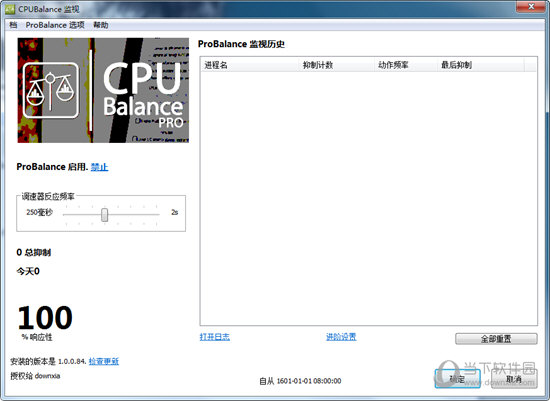
Task: Open the 档 menu in menu bar
Action: click(13, 25)
